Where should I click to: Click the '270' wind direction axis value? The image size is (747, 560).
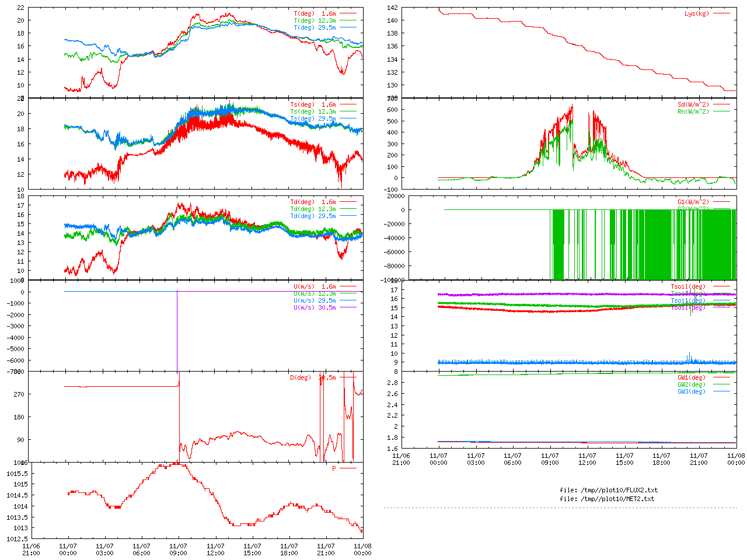(x=19, y=394)
